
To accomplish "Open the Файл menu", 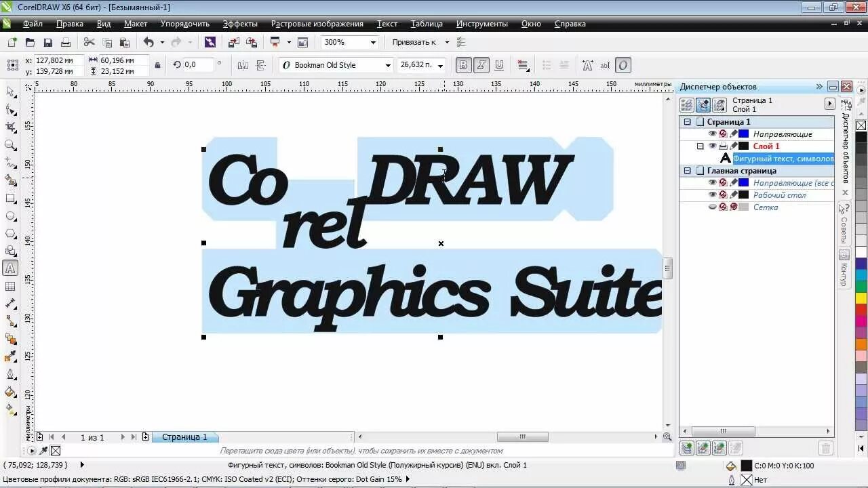I will click(x=33, y=24).
